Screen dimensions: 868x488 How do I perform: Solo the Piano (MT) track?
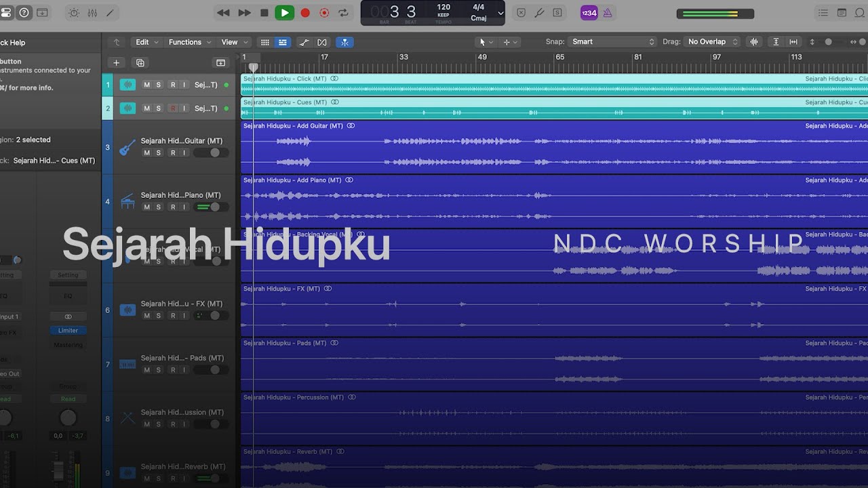point(159,207)
